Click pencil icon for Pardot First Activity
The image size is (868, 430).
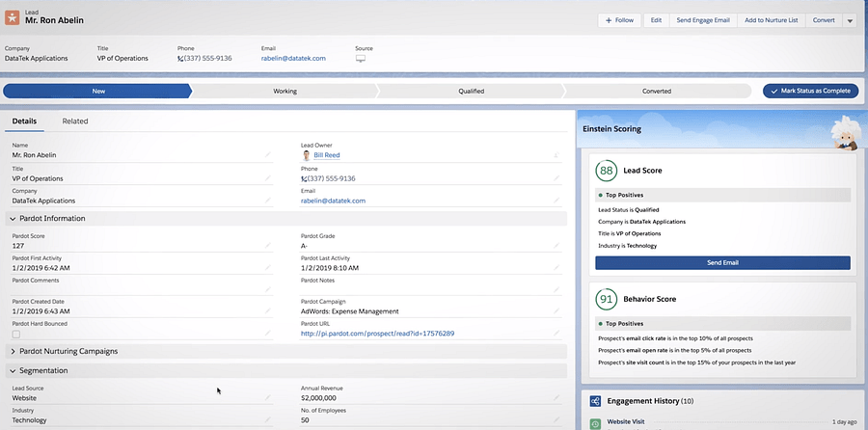268,267
